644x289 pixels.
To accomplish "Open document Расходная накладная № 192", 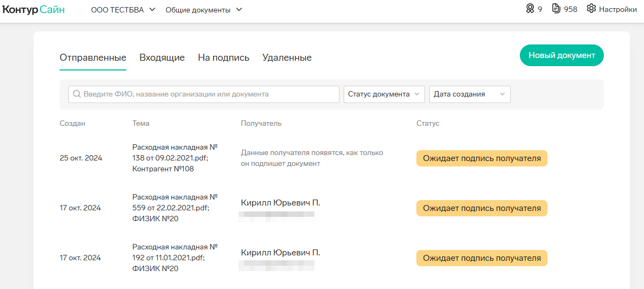I will pos(175,258).
